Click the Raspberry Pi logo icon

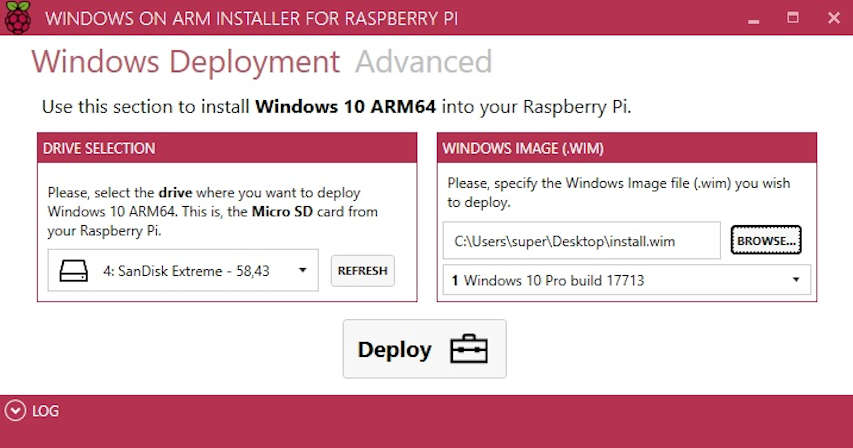(x=18, y=17)
